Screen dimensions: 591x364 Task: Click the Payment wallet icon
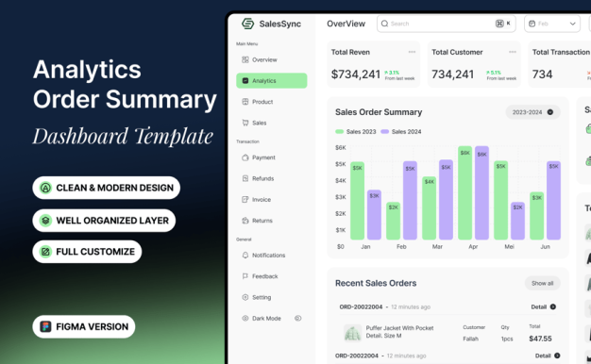tap(245, 157)
